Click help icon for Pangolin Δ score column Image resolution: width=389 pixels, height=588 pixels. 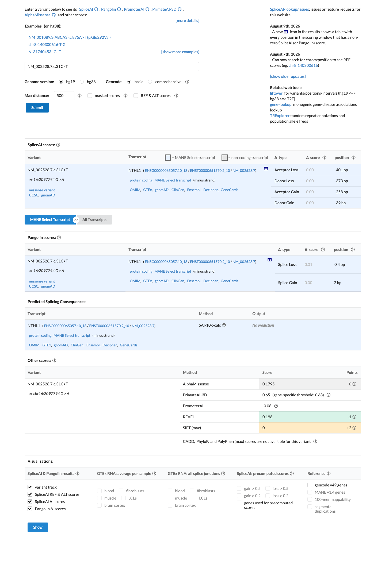(323, 250)
